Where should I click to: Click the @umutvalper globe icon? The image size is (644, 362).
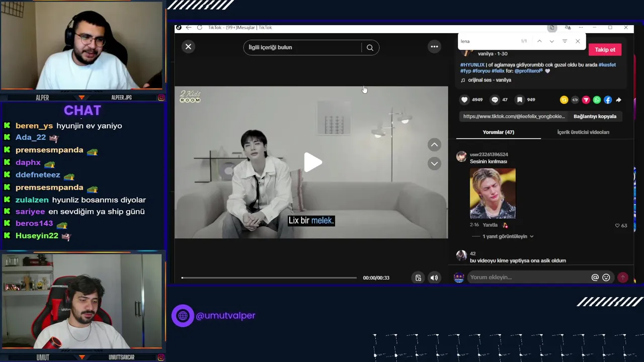point(183,316)
